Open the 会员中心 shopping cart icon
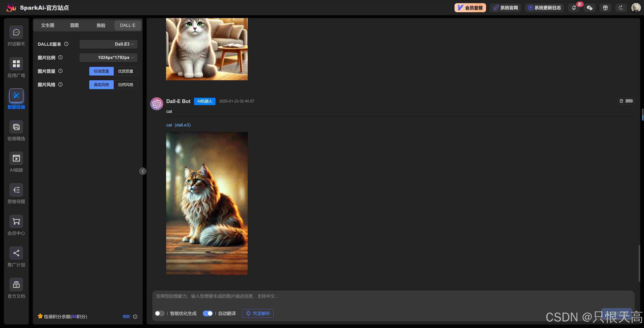This screenshot has height=328, width=644. pyautogui.click(x=16, y=221)
